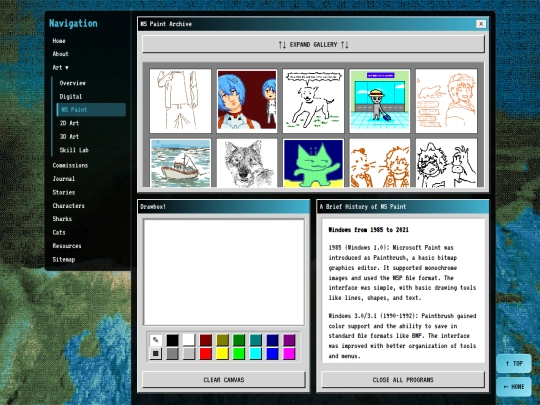Pick the teal color swatch
Screen dimensions: 540x405
pos(256,340)
